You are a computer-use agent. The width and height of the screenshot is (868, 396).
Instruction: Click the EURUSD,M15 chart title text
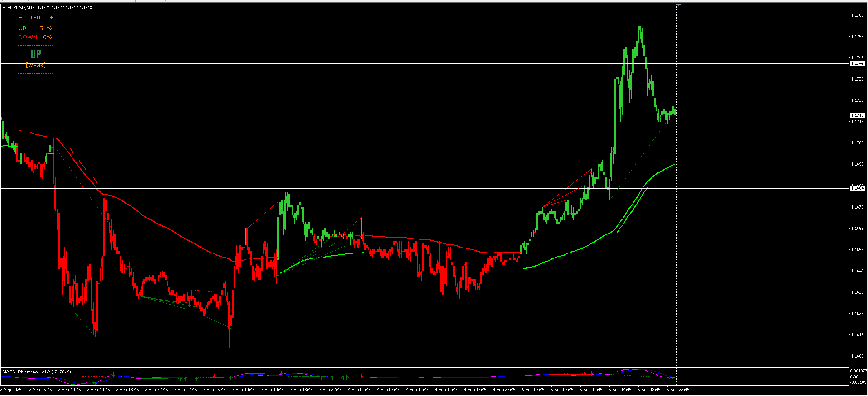[x=21, y=8]
